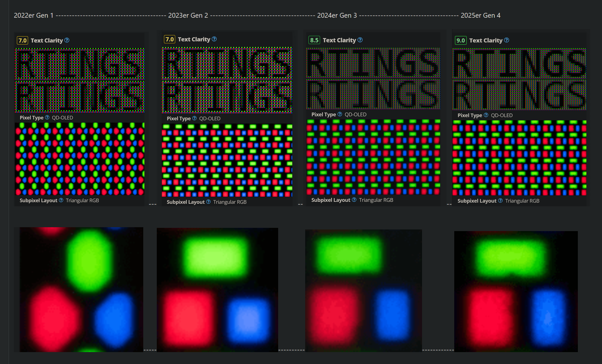Show Subpixel Layout help in Gen 1 panel
The width and height of the screenshot is (602, 364).
[x=61, y=200]
